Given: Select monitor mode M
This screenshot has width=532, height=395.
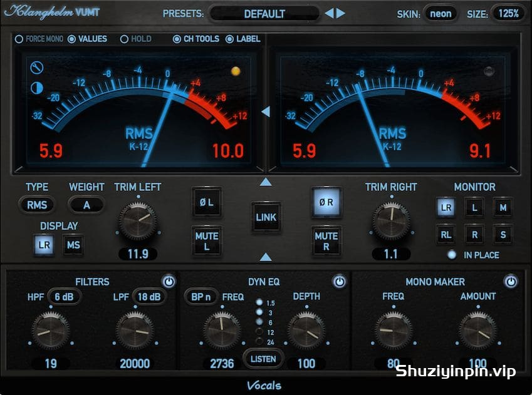Looking at the screenshot, I should pos(503,207).
